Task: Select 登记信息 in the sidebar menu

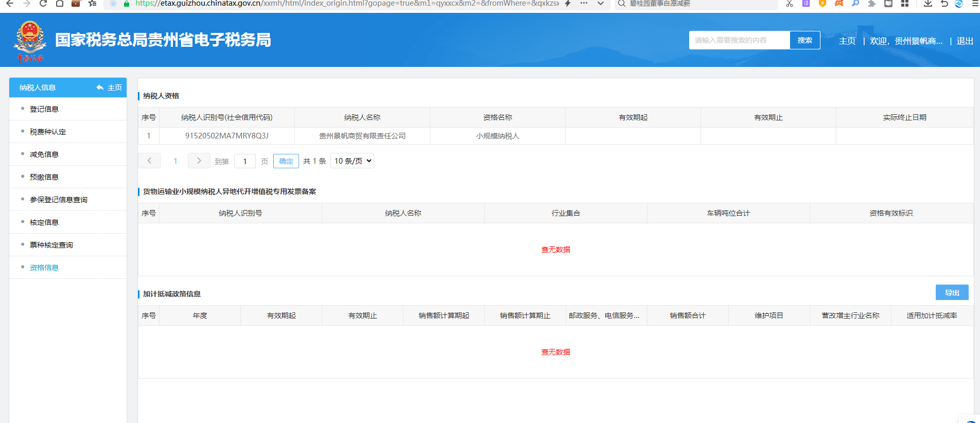Action: [x=44, y=109]
